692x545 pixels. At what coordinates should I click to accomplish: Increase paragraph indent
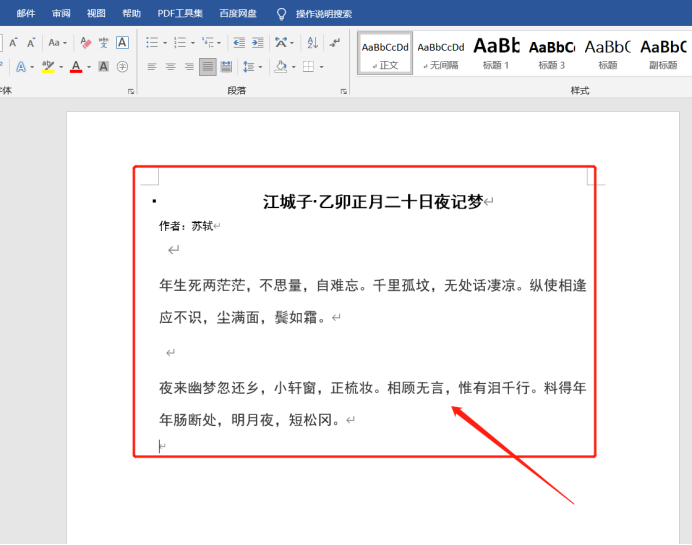tap(258, 43)
